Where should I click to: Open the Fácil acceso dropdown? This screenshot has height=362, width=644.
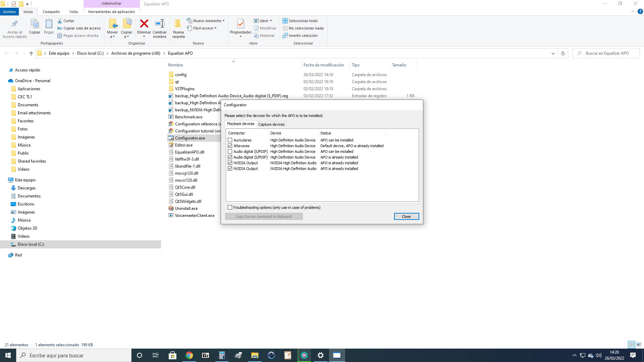pos(202,28)
